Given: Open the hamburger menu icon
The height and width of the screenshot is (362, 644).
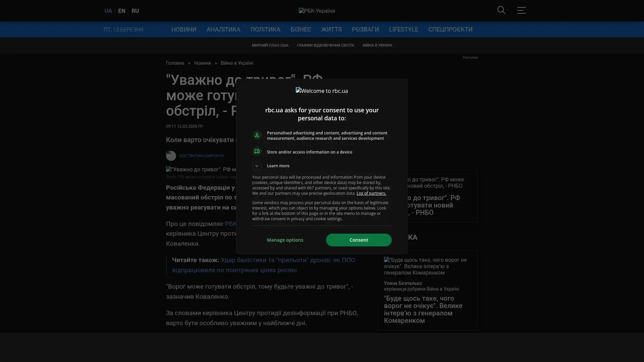Looking at the screenshot, I should point(521,10).
